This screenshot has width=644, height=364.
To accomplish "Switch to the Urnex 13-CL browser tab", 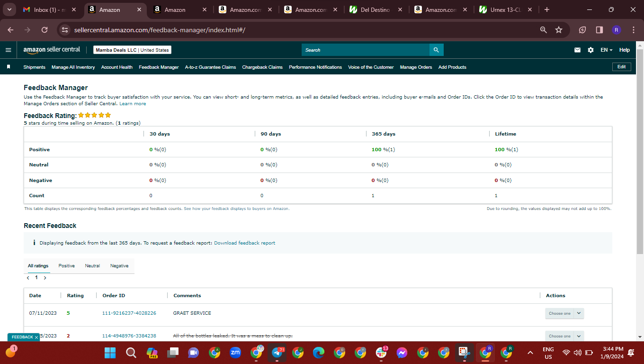I will pos(506,9).
